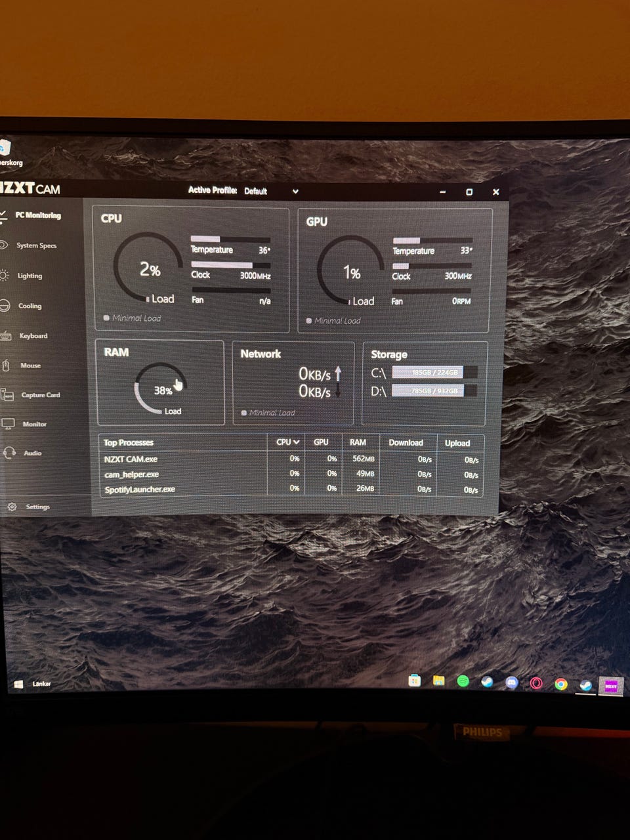Open Steam icon between Spotify and Discord
This screenshot has width=630, height=840.
tap(487, 682)
